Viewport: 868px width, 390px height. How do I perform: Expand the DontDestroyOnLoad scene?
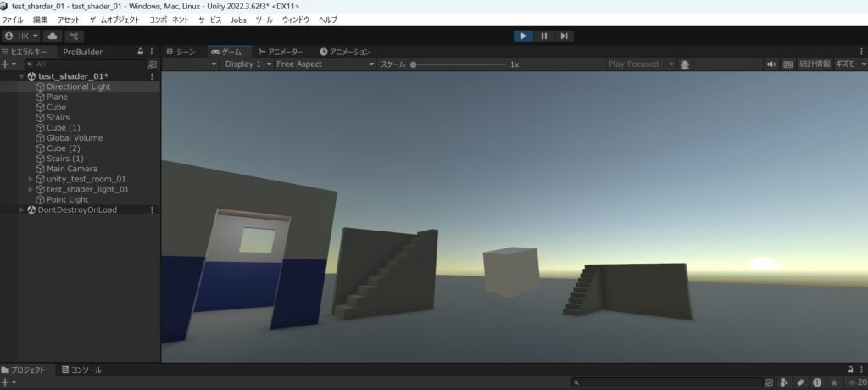click(x=22, y=209)
